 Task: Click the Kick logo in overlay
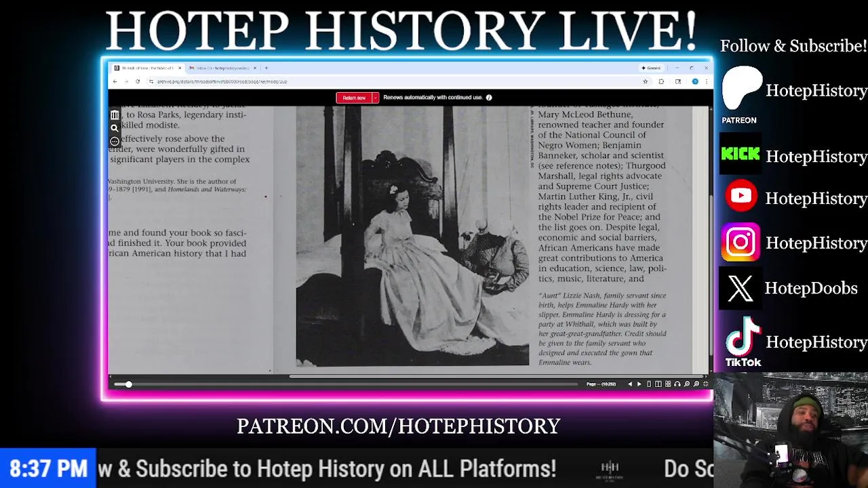[x=741, y=155]
